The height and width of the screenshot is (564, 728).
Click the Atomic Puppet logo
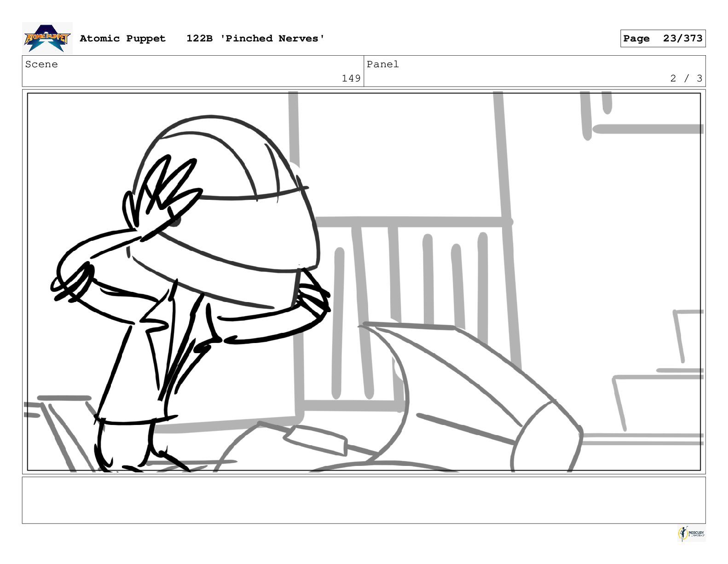(47, 38)
